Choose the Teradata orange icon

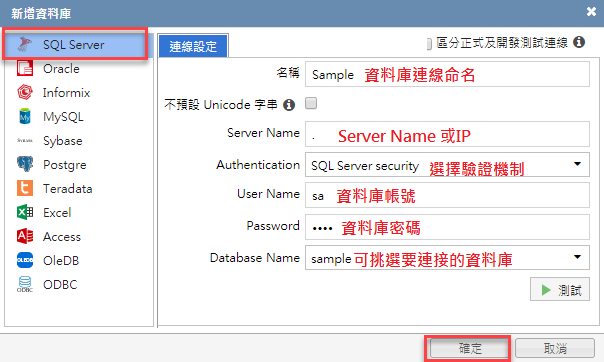point(25,188)
